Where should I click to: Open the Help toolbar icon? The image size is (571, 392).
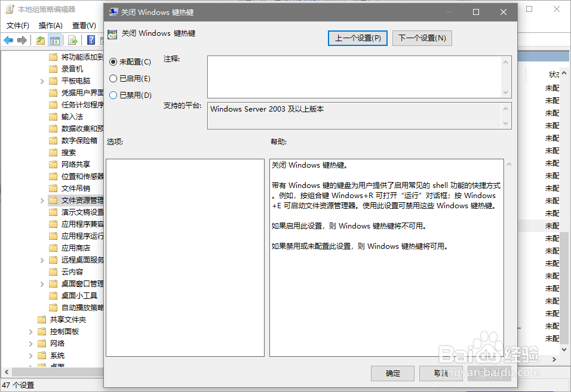pos(91,41)
